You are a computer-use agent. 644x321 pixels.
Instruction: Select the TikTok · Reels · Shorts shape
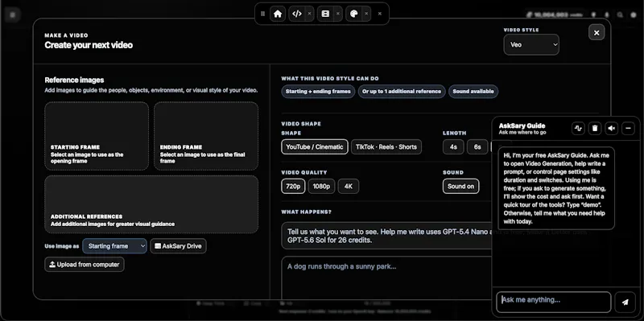tap(386, 147)
